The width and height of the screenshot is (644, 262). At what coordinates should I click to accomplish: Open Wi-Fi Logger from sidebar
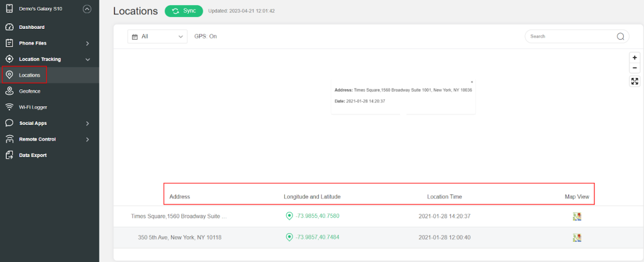[x=33, y=107]
